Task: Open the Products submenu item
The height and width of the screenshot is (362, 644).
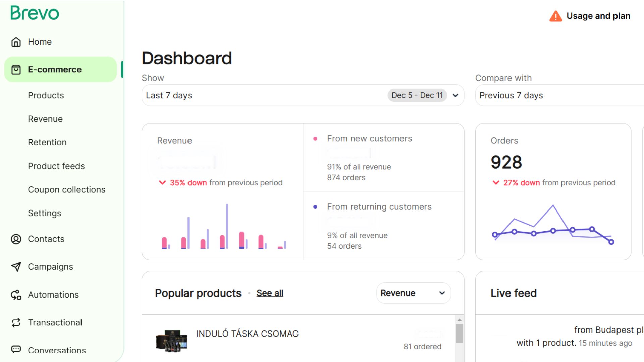Action: click(46, 95)
